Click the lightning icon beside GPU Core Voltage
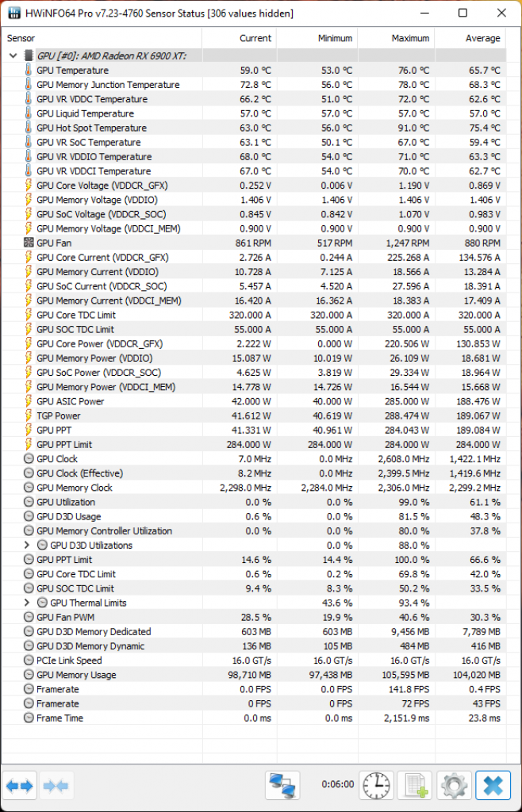 29,186
